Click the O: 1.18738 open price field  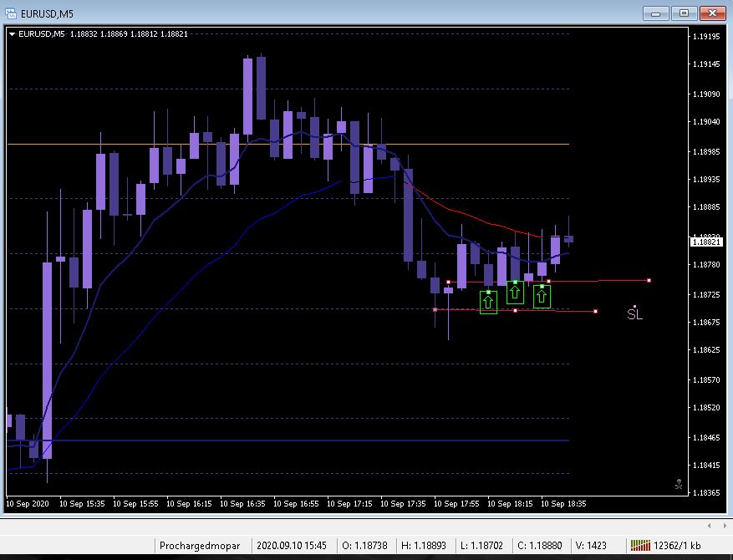(364, 546)
